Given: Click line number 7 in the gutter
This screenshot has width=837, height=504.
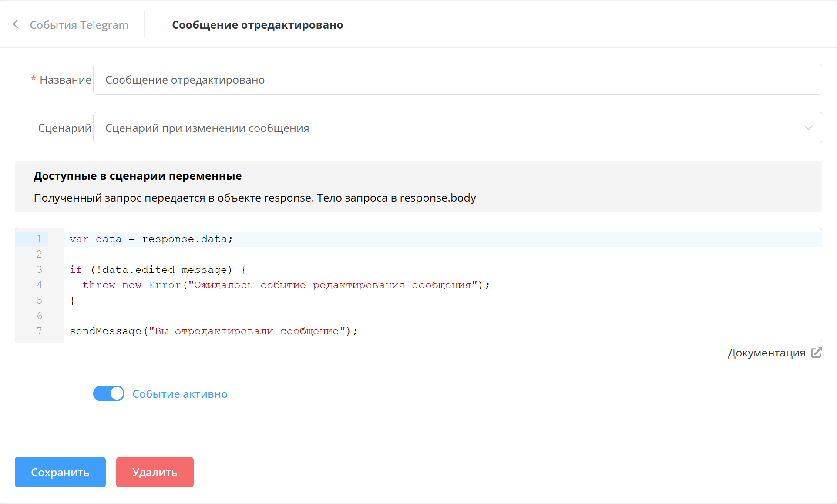Looking at the screenshot, I should (x=39, y=331).
